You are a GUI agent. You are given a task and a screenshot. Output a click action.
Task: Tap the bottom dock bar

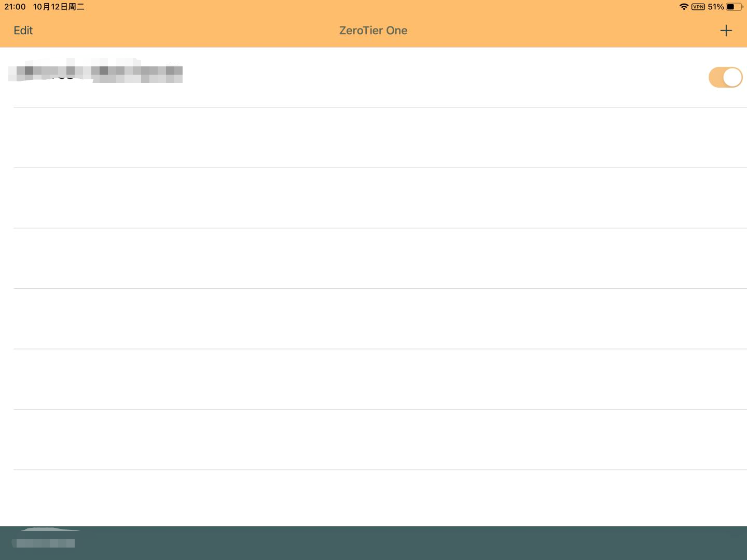[x=373, y=543]
